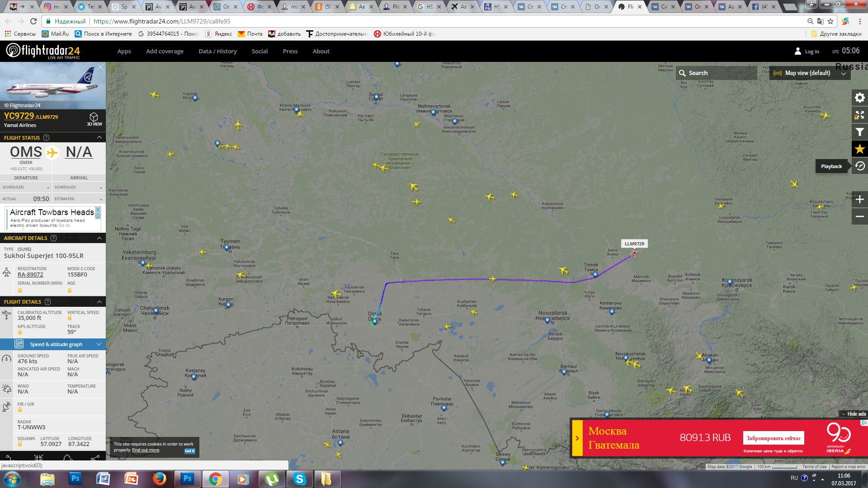Click the locked Squawk padlock icon
Image resolution: width=868 pixels, height=488 pixels.
click(20, 444)
